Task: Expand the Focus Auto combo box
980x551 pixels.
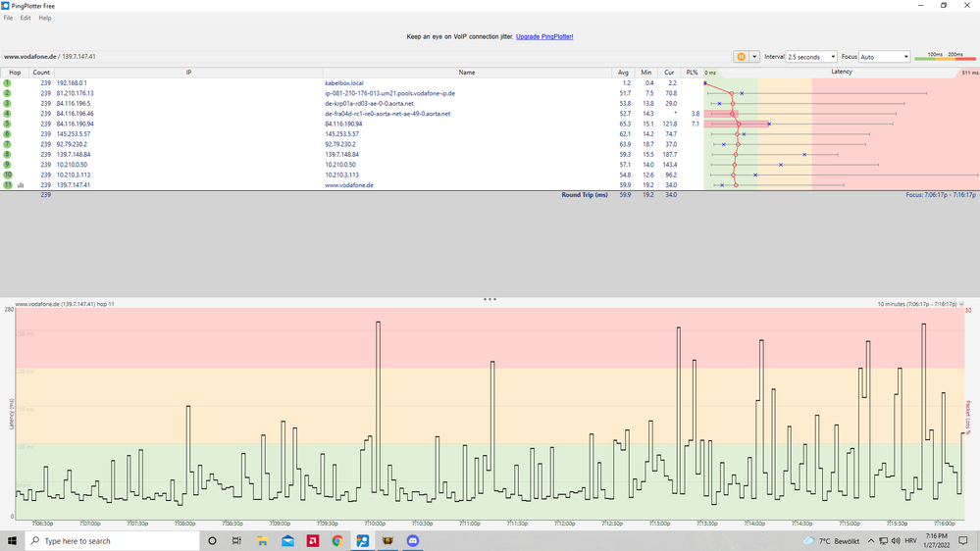Action: tap(884, 57)
